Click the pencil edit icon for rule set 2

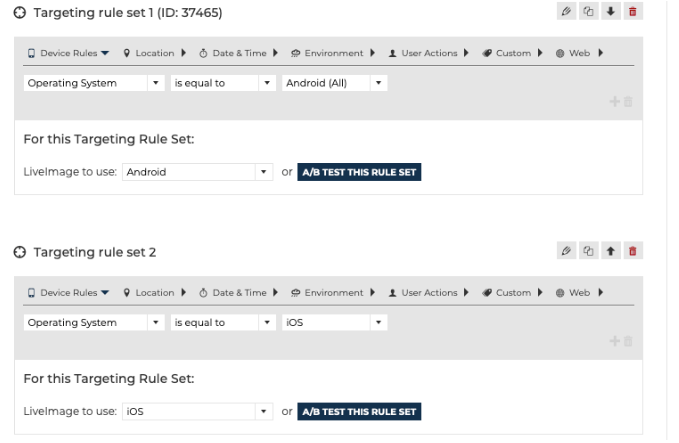567,250
